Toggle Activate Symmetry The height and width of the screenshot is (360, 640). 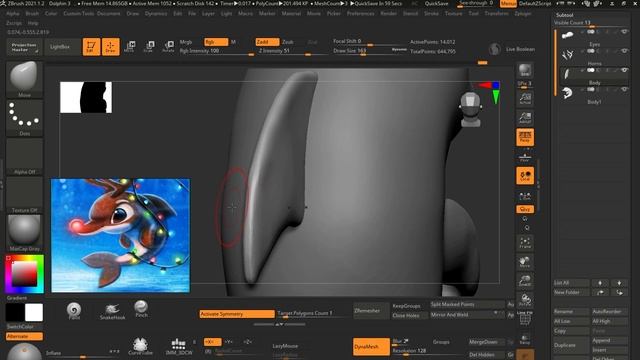click(237, 314)
